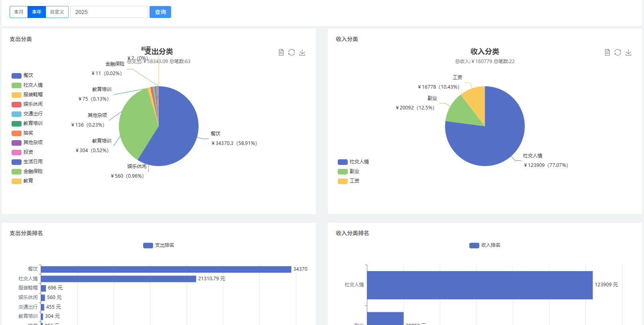
Task: Open data view for the 收入分类 chart
Action: (607, 52)
